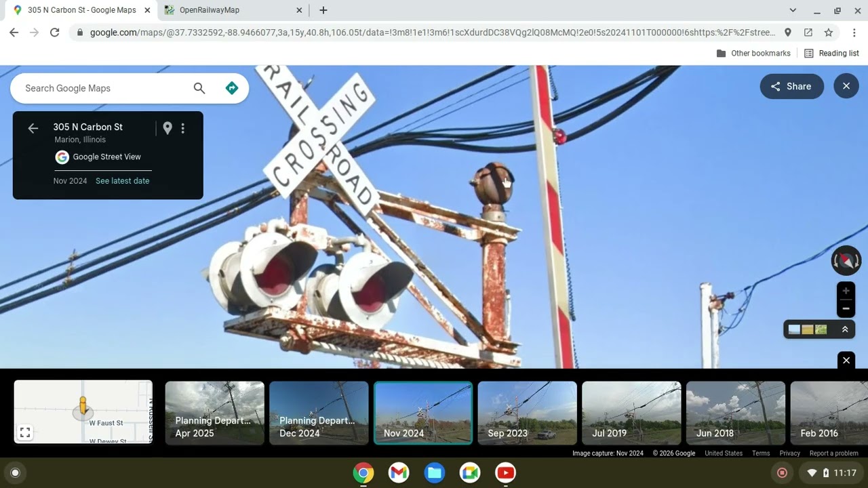Click the open-in-app icon in the address bar
This screenshot has width=868, height=488.
pyautogui.click(x=808, y=33)
